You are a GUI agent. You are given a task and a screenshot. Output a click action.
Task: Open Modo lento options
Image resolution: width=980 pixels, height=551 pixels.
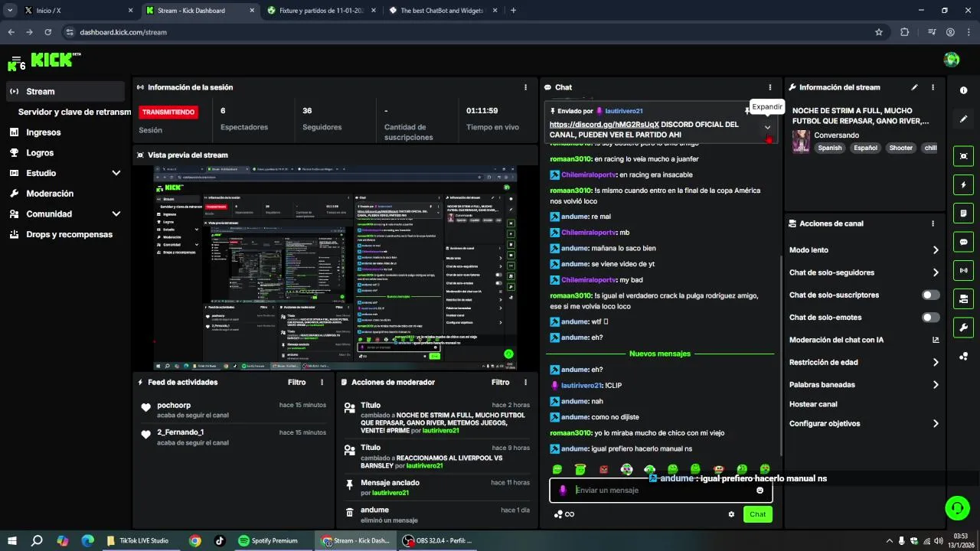(x=864, y=250)
